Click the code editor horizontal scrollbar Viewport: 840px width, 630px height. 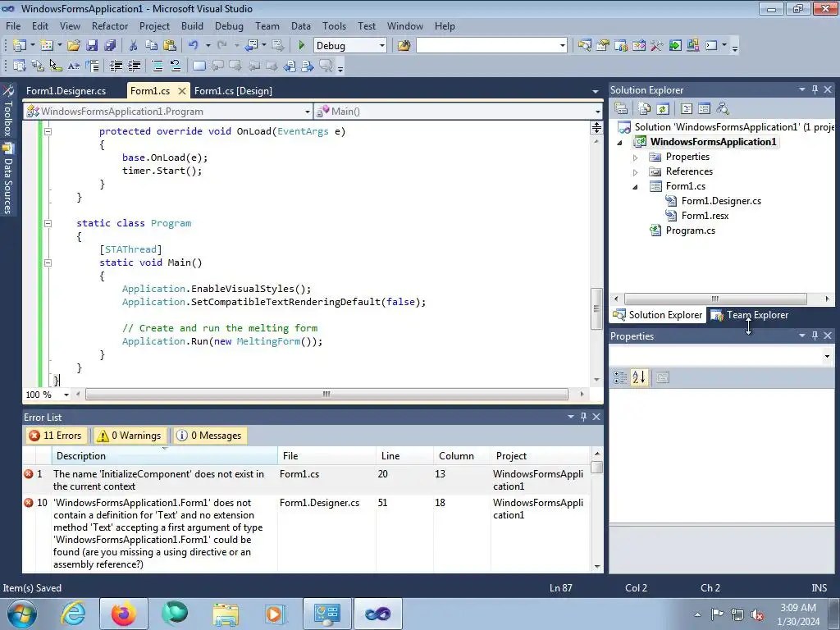(326, 395)
